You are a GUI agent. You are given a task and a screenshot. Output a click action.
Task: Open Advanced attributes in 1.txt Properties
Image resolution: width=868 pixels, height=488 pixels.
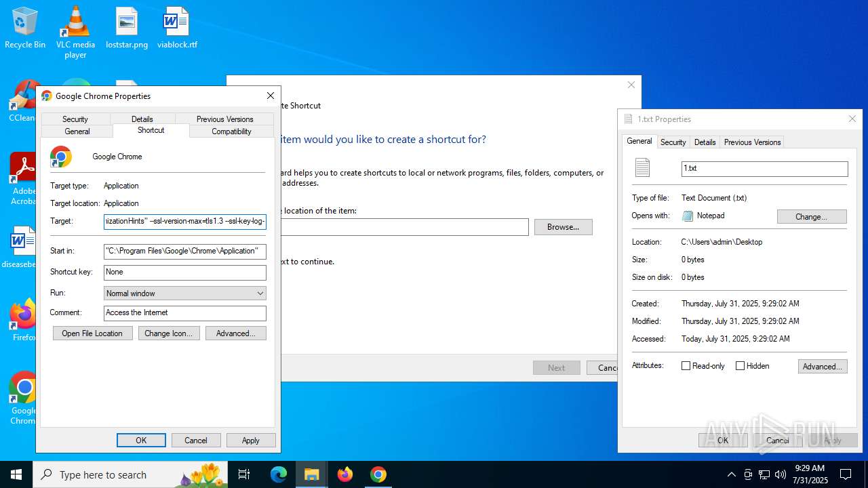click(x=823, y=367)
